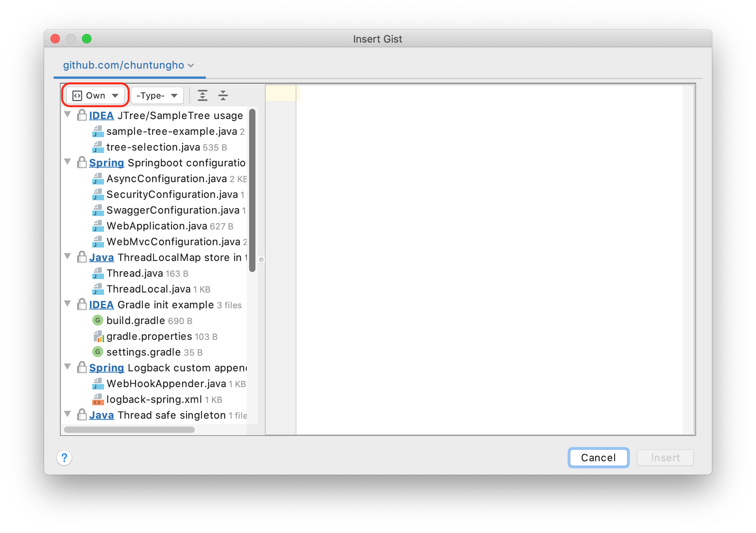Click the horizontal scrollbar under the gist tree
Screen dimensions: 756x533
click(x=129, y=429)
